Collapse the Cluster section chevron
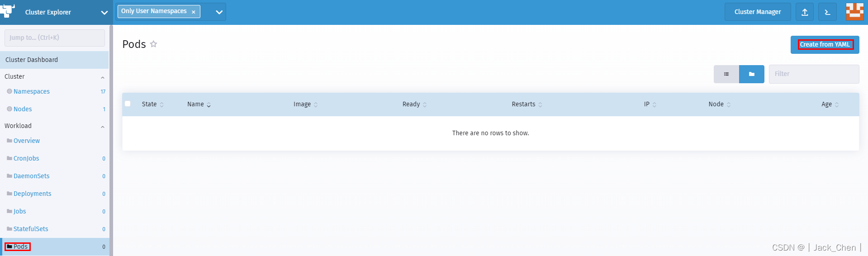Viewport: 868px width, 256px height. click(103, 77)
